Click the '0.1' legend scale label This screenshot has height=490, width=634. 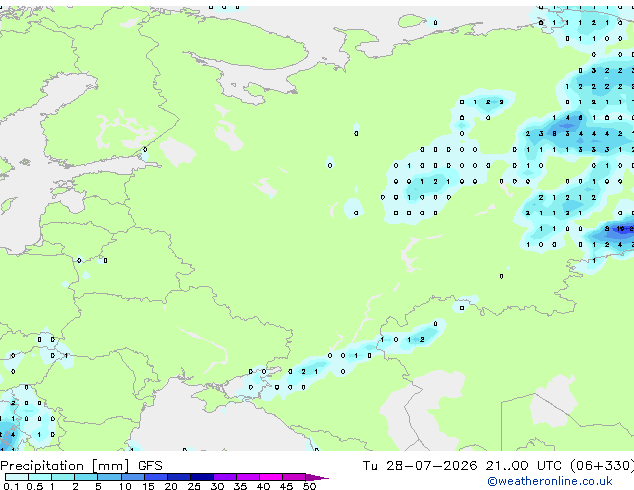11,486
